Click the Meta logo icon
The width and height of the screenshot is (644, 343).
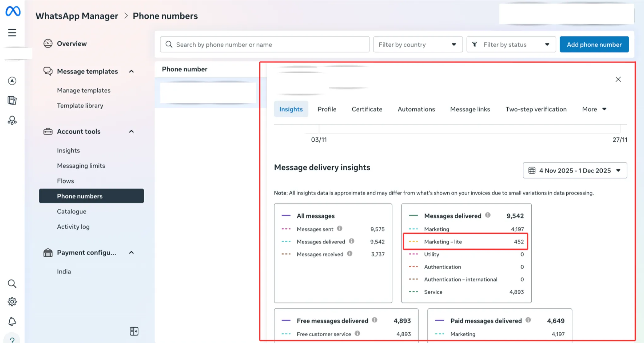click(13, 11)
